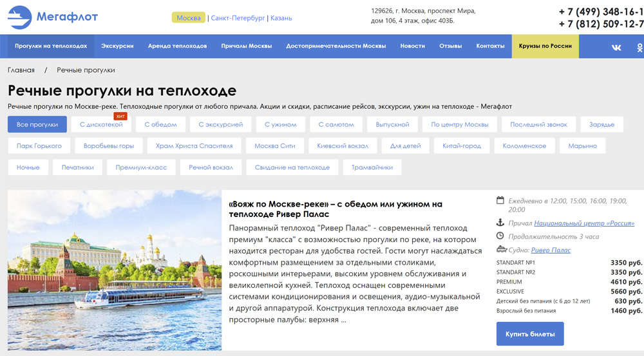Filter trips by С обедом
The width and height of the screenshot is (644, 356).
pyautogui.click(x=160, y=124)
